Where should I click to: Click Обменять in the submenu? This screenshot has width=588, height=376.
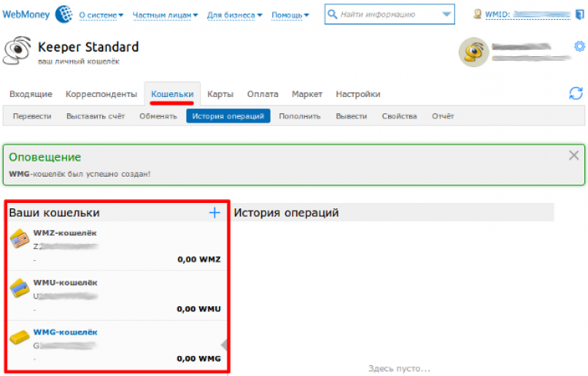(158, 116)
